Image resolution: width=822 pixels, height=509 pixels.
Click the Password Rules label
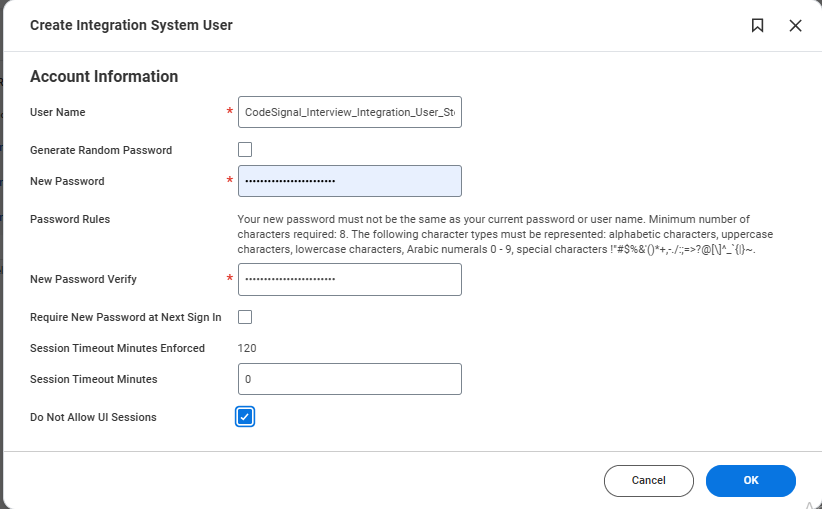(70, 219)
